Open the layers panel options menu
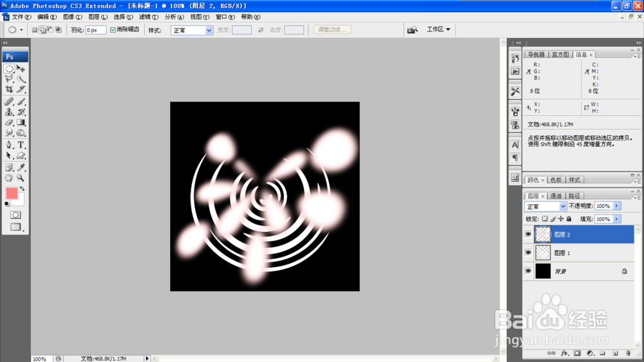Viewport: 644px width, 362px height. click(638, 198)
